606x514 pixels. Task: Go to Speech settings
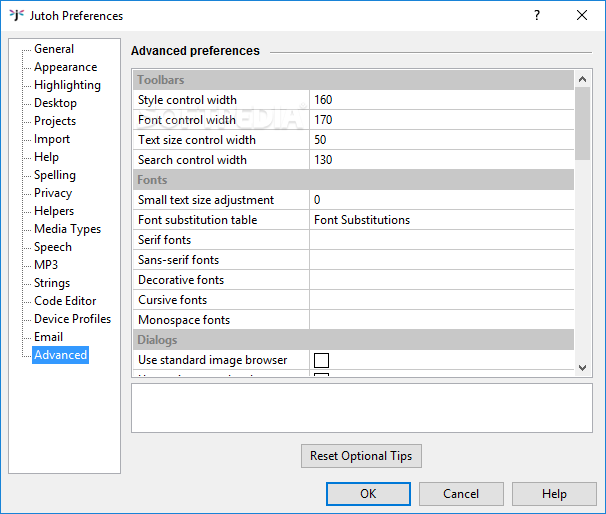click(53, 247)
